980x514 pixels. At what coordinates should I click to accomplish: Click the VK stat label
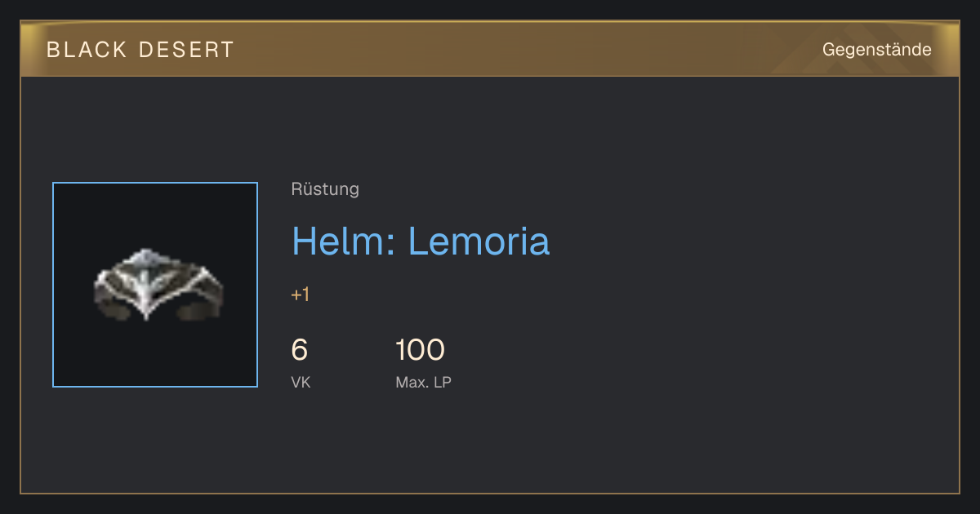(301, 383)
